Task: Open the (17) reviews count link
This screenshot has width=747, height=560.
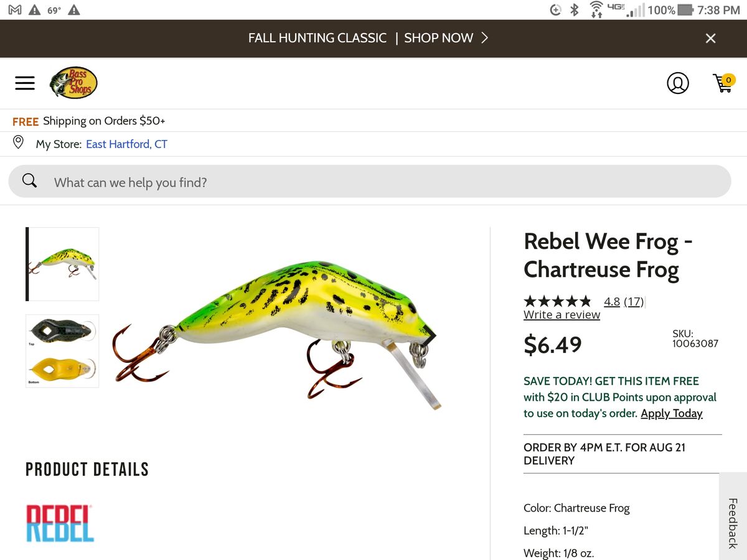Action: [x=634, y=302]
